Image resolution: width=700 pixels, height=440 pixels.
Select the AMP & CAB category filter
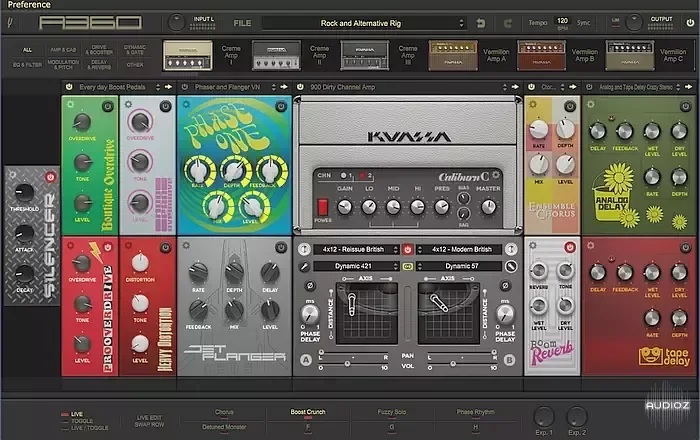tap(63, 50)
